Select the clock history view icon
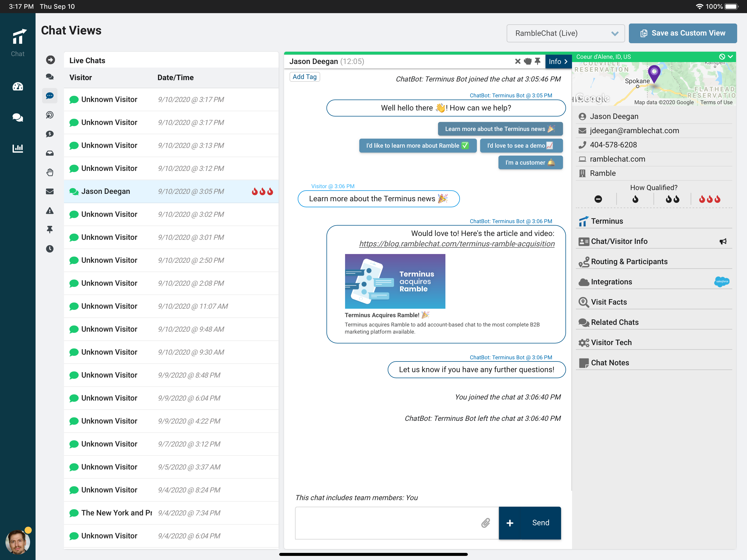747x560 pixels. coord(50,249)
